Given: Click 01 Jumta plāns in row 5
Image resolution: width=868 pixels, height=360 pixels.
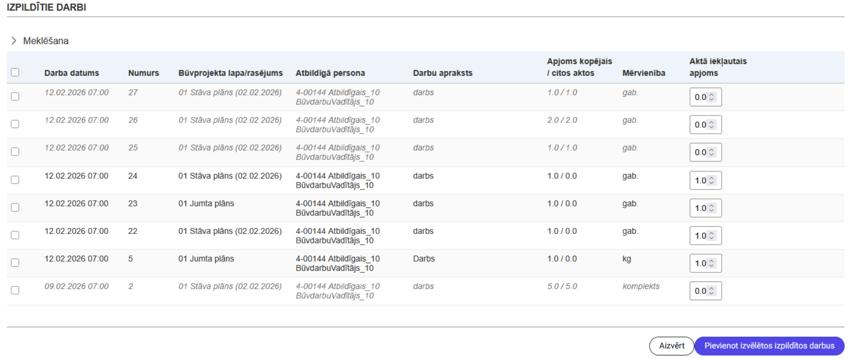Looking at the screenshot, I should (206, 259).
